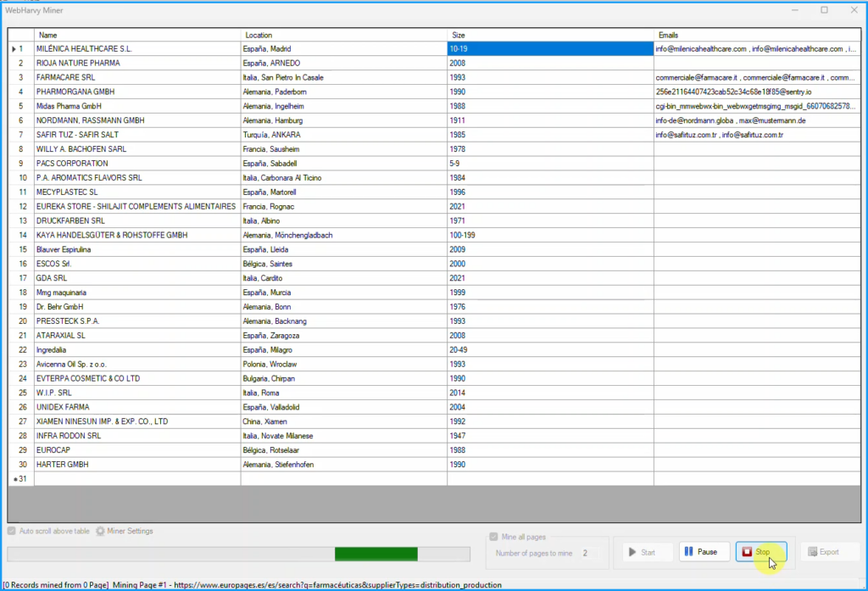Toggle the Mine all pages checkbox
Viewport: 868px width, 591px height.
(493, 536)
